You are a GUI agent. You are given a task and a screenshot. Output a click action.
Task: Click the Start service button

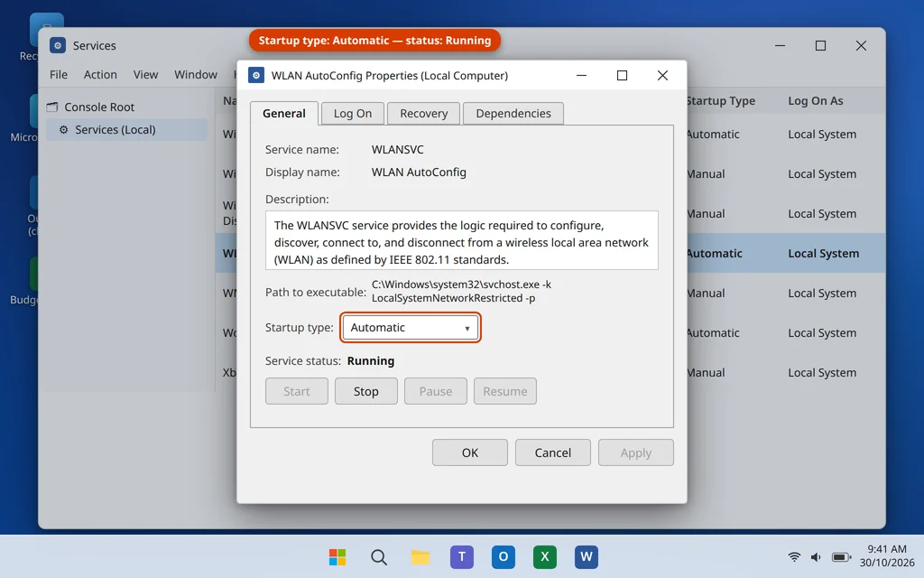tap(296, 391)
